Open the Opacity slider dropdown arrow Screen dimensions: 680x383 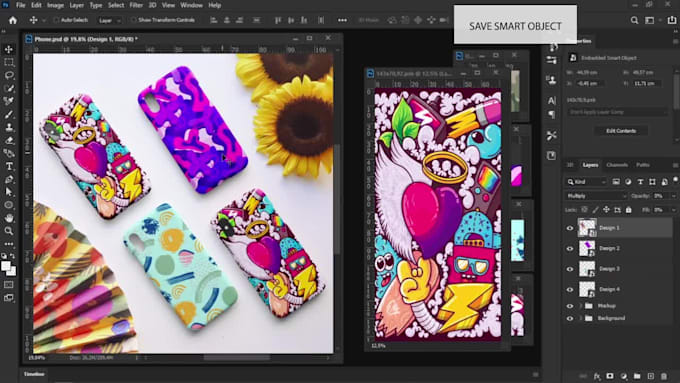click(x=674, y=196)
